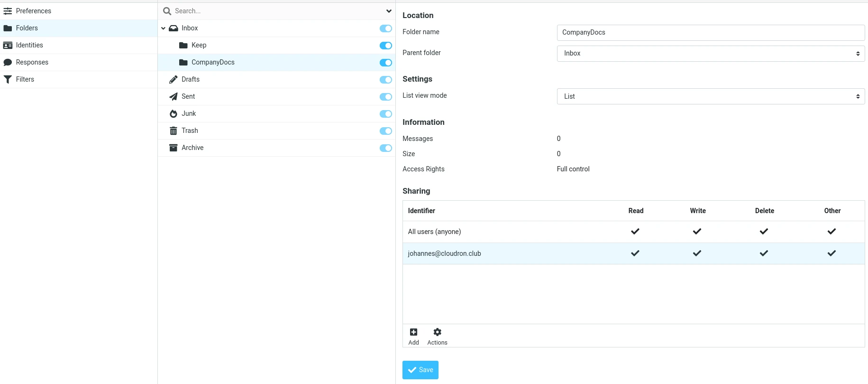Viewport: 868px width, 384px height.
Task: Click the search magnifier icon
Action: point(167,11)
